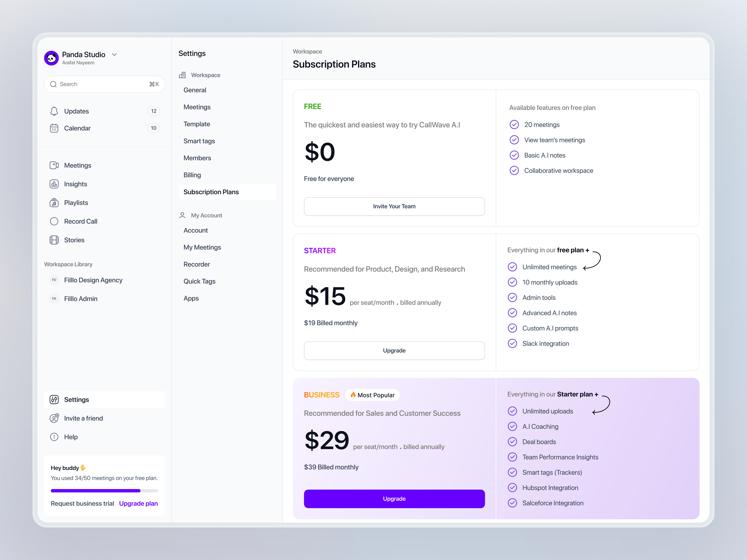Open Stories using its sidebar icon
Screen dimensions: 747x560
click(x=54, y=240)
